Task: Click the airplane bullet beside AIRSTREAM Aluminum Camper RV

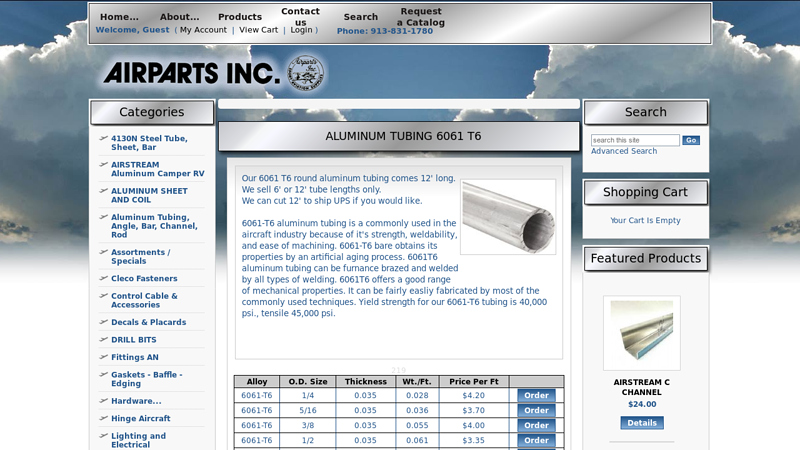Action: pyautogui.click(x=104, y=164)
